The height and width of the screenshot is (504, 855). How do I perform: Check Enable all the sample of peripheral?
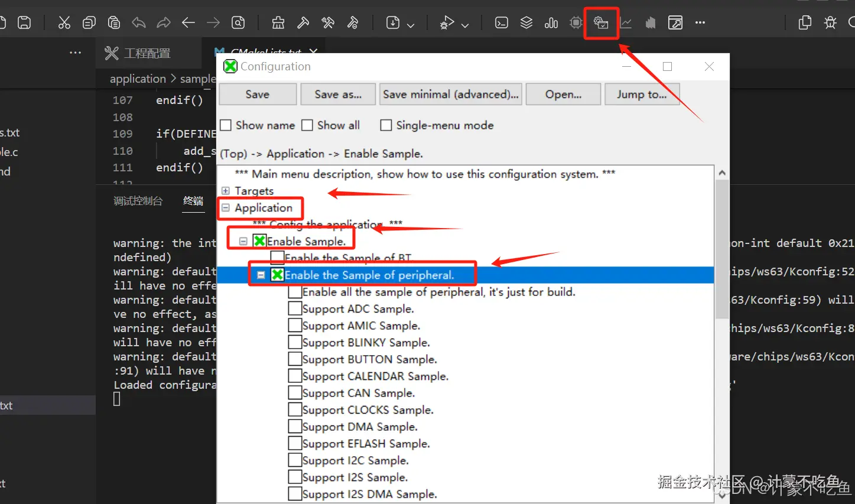point(295,292)
